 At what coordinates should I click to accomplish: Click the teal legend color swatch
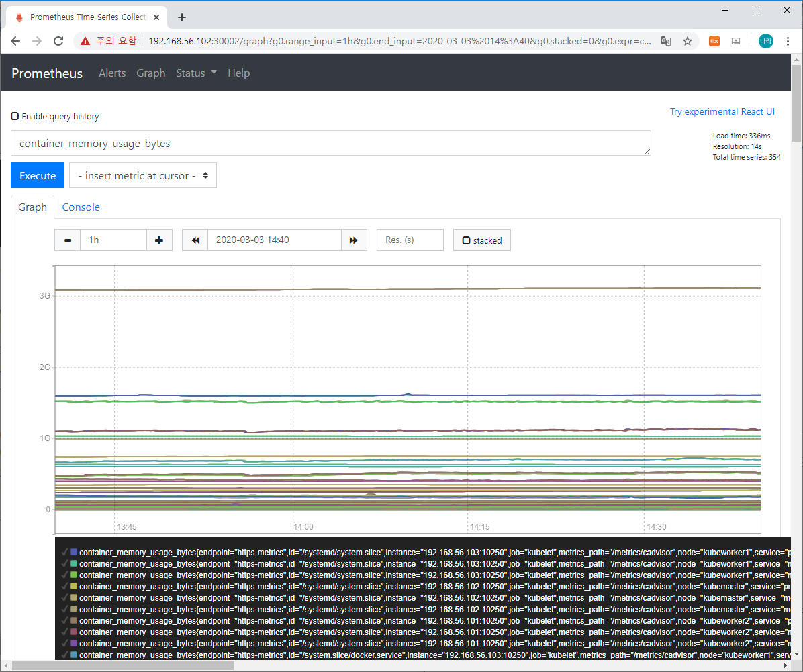coord(74,564)
